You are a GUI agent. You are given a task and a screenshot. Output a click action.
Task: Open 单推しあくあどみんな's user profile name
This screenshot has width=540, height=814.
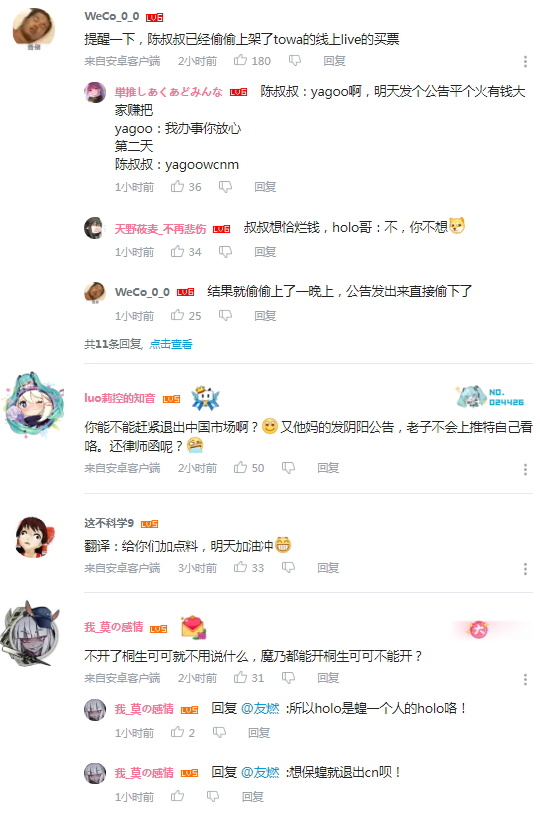tap(168, 92)
